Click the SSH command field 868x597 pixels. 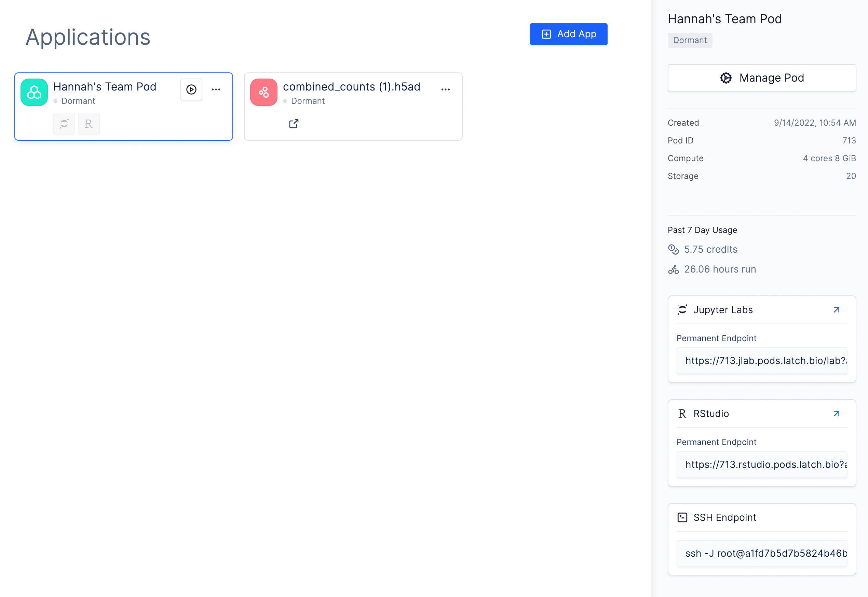(761, 553)
